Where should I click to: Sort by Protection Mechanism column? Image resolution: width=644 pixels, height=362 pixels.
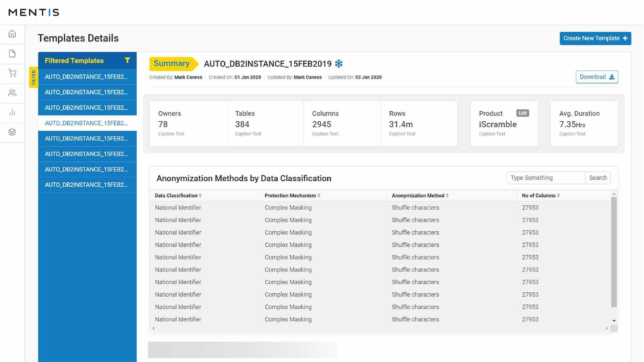[x=319, y=195]
